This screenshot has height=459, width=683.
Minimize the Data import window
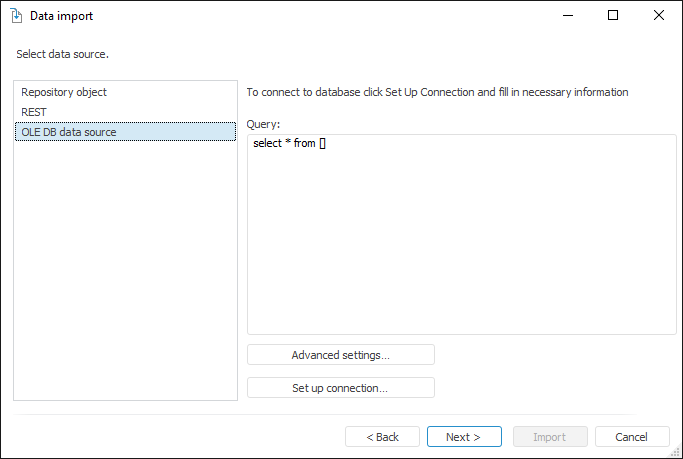click(567, 16)
